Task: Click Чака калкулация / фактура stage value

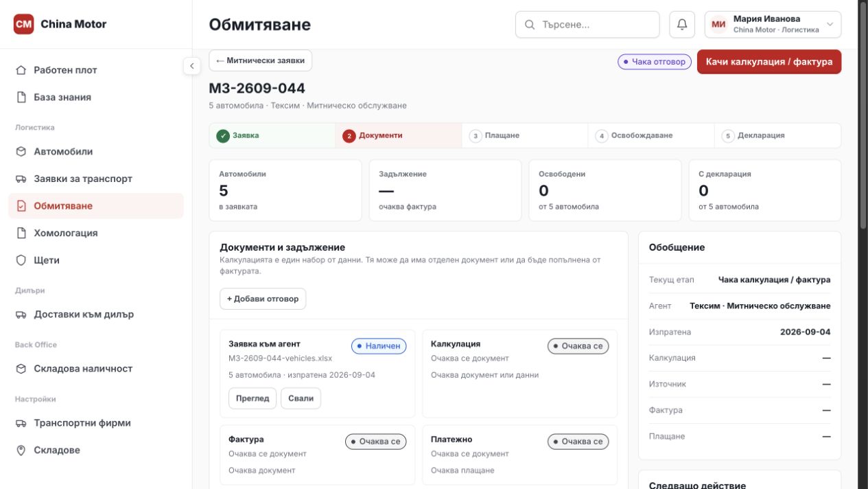Action: (x=774, y=280)
